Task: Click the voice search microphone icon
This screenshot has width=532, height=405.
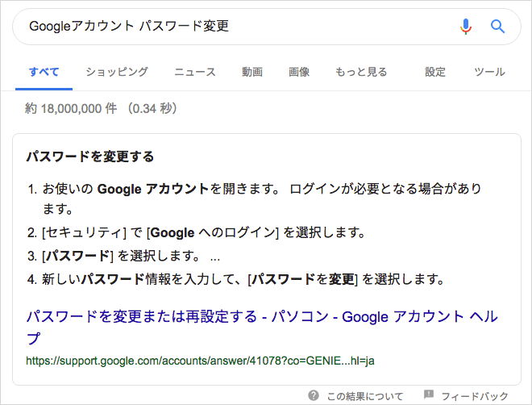Action: [x=466, y=27]
